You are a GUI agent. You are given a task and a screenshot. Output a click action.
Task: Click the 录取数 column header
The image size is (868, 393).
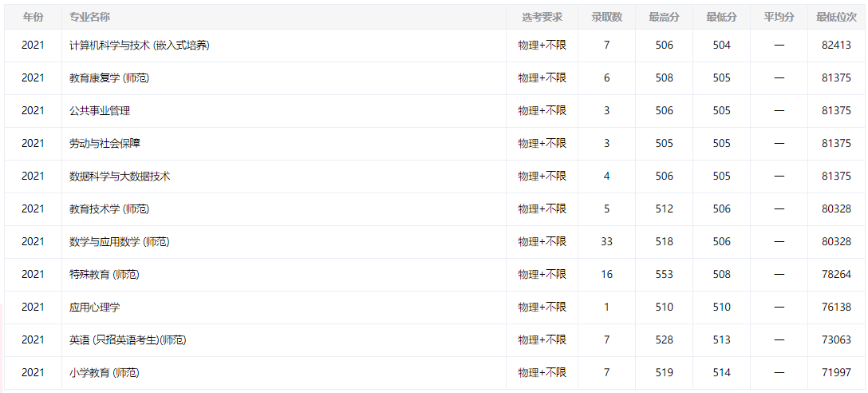click(x=606, y=17)
